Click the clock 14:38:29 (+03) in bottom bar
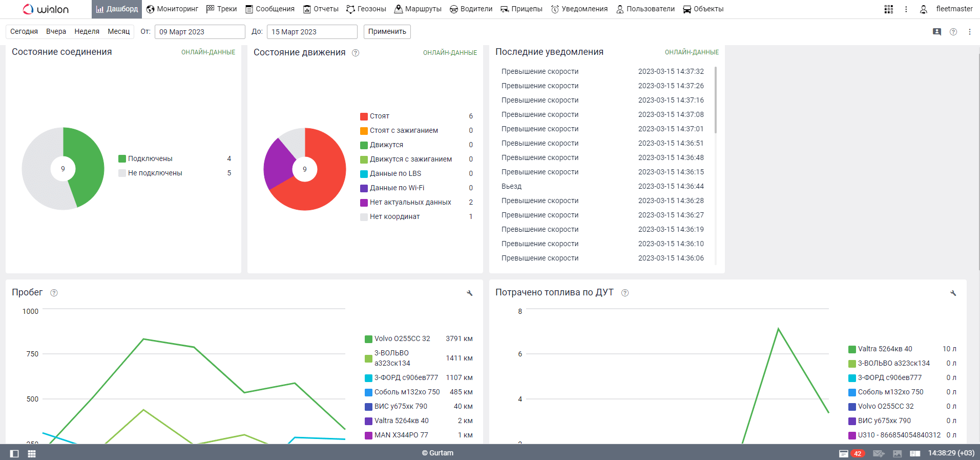The width and height of the screenshot is (980, 460). (951, 453)
